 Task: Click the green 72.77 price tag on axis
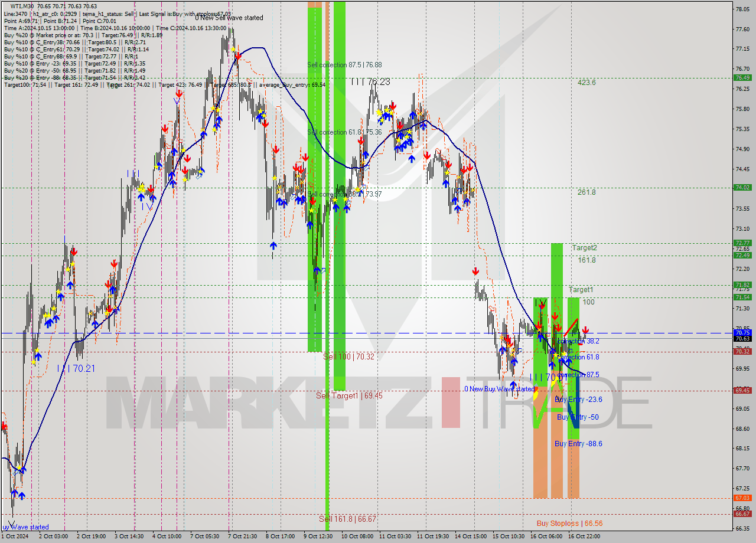742,243
